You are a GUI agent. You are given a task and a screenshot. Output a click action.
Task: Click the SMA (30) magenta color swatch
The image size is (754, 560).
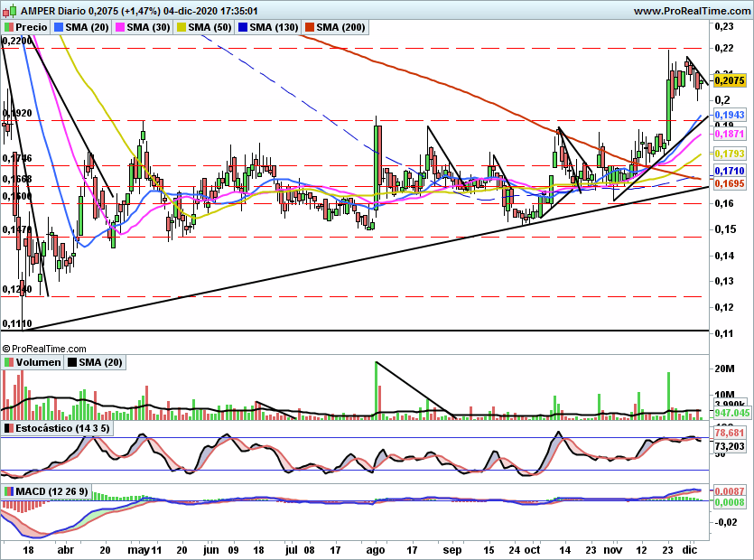coord(120,27)
